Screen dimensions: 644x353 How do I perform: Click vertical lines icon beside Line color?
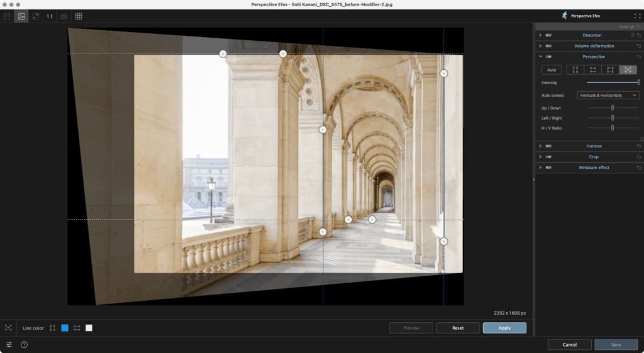pos(53,328)
